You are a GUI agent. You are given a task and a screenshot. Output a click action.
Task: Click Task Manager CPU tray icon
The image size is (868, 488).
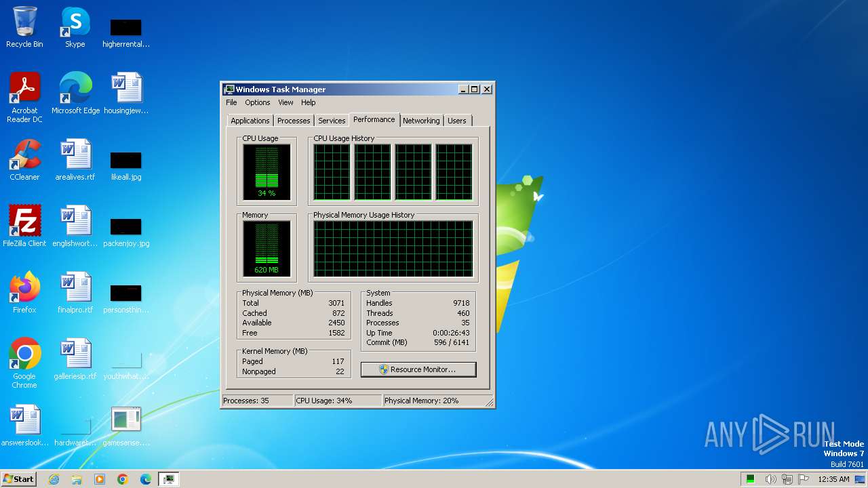(751, 479)
